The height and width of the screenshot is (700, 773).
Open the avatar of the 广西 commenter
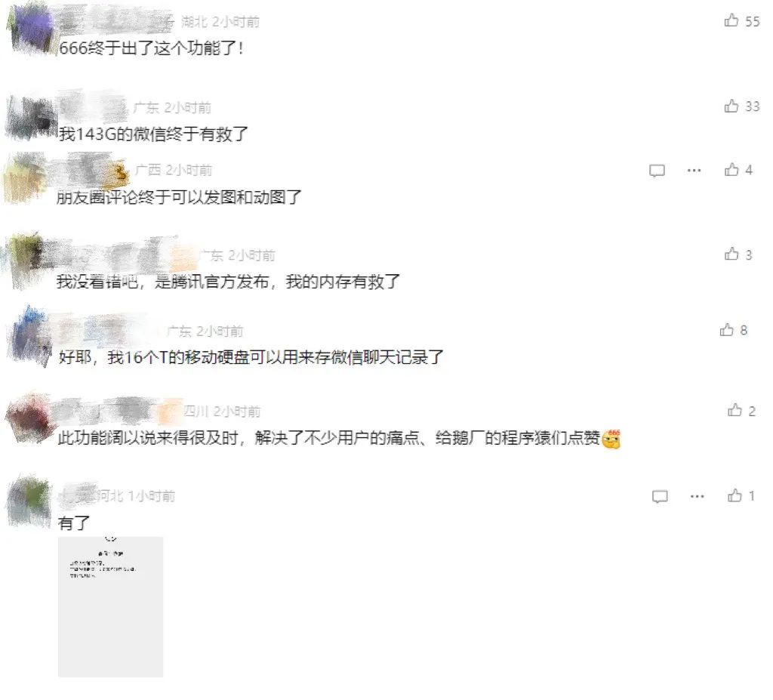tap(27, 178)
